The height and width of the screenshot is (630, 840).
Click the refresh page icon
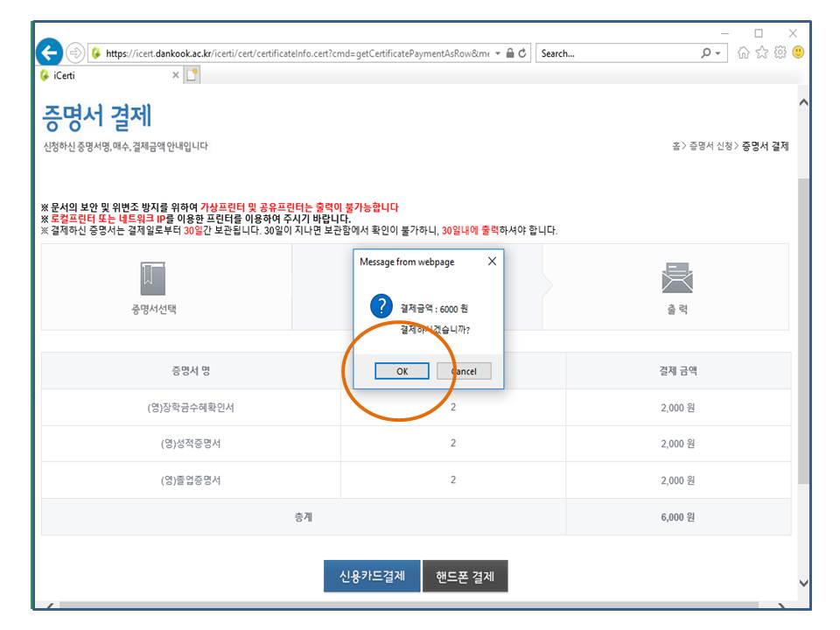[x=522, y=53]
